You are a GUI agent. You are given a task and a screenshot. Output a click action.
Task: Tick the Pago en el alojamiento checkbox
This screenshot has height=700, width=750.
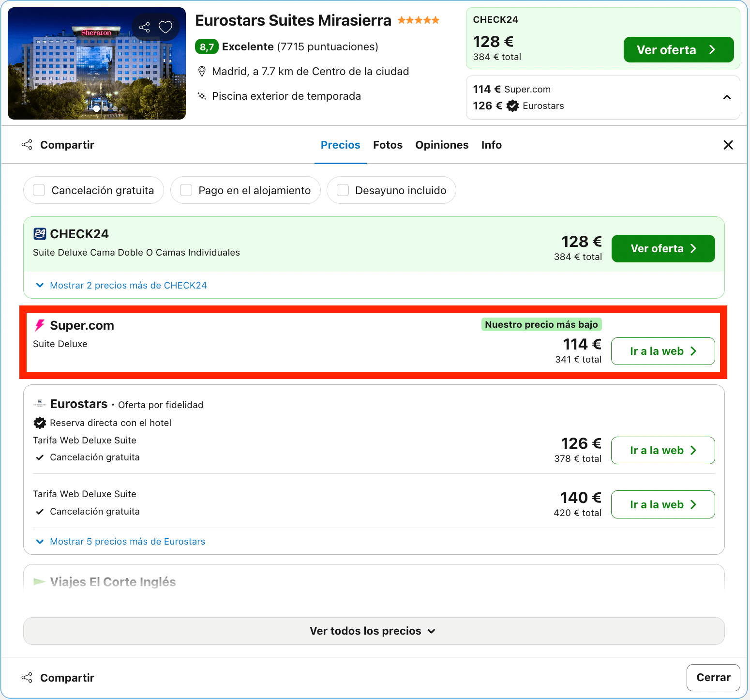pos(186,190)
